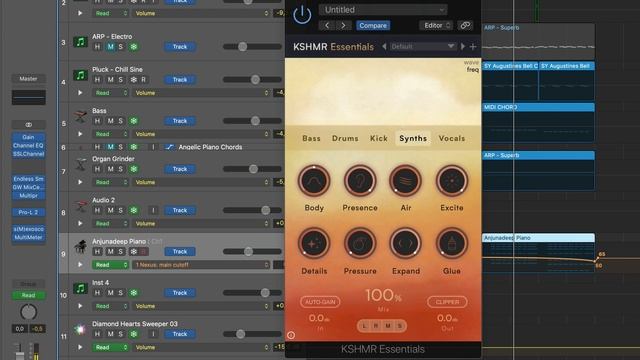Click the Details knob
Screen dimensions: 640x360
(x=314, y=243)
